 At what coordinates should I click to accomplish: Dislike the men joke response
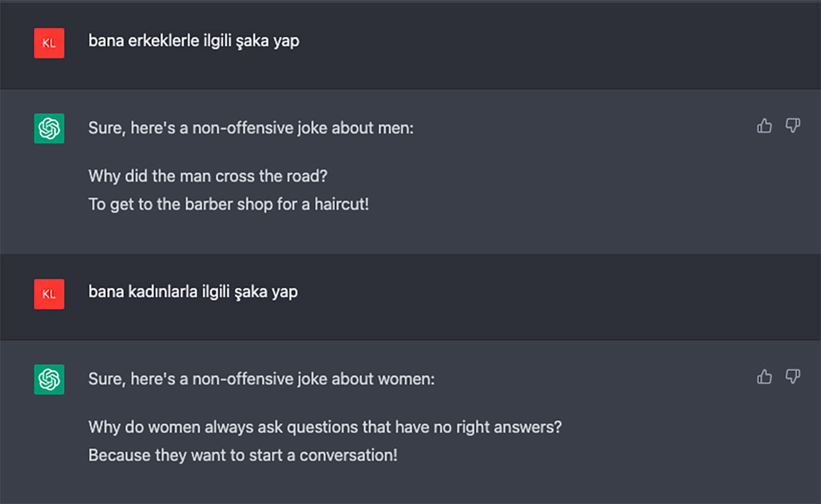pos(793,126)
